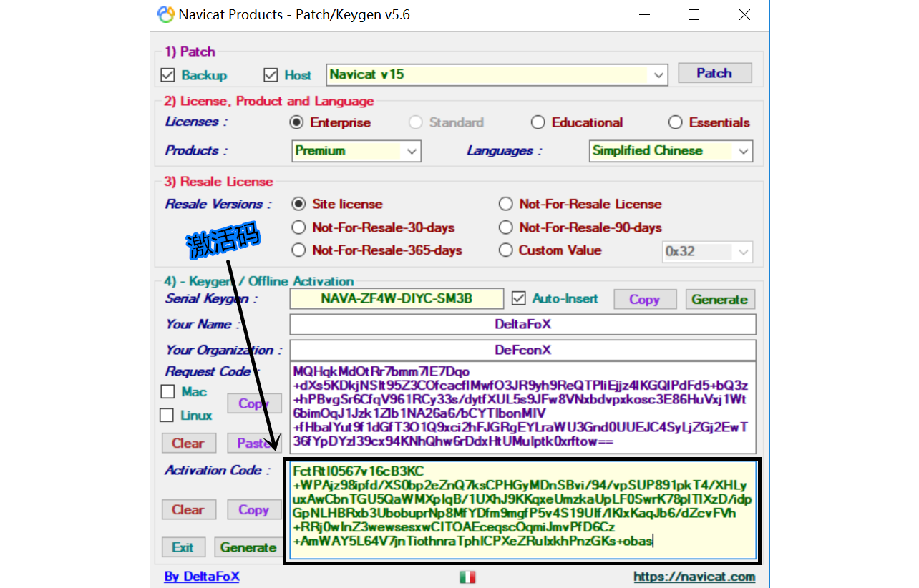Click the Your Name field DeltaFoX
919x588 pixels.
tap(523, 324)
